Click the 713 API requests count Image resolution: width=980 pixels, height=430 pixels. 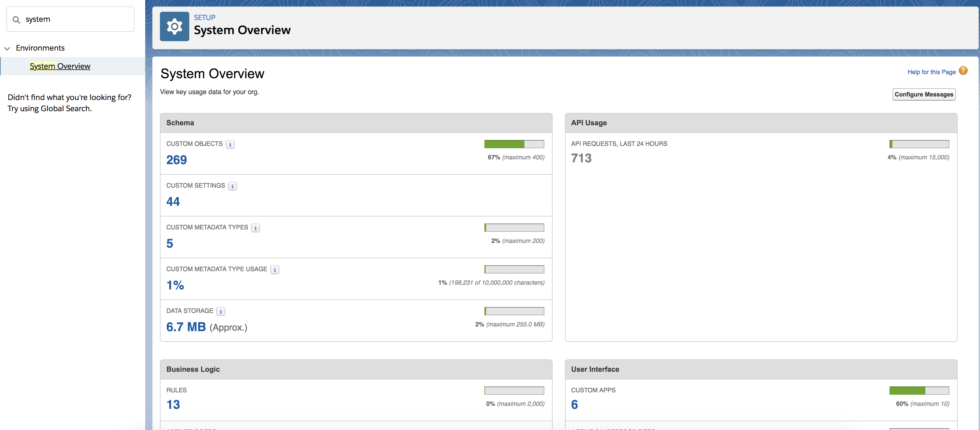click(x=581, y=158)
